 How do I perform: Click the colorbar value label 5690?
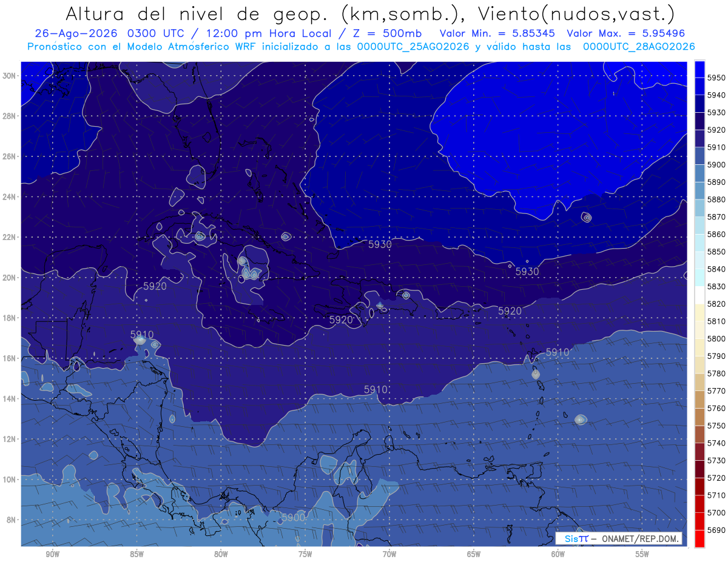tap(716, 530)
